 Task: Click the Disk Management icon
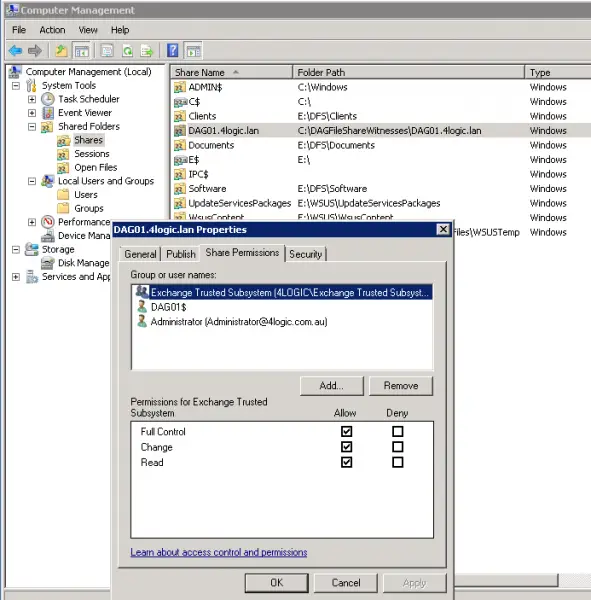tap(48, 263)
